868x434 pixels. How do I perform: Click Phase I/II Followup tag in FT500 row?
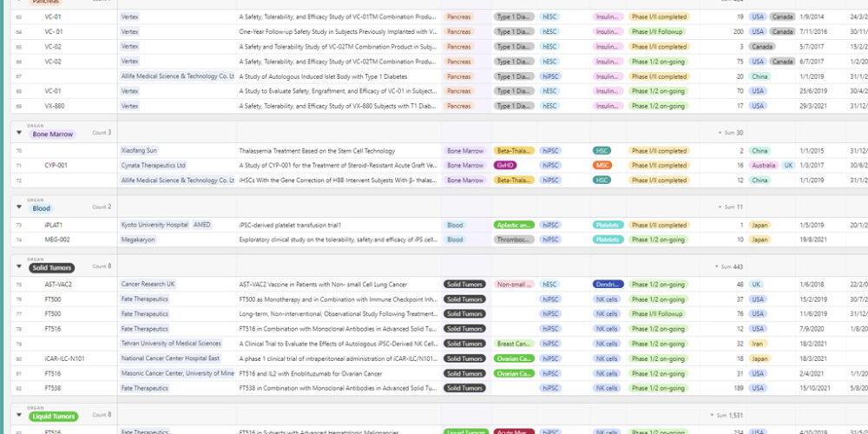coord(657,314)
